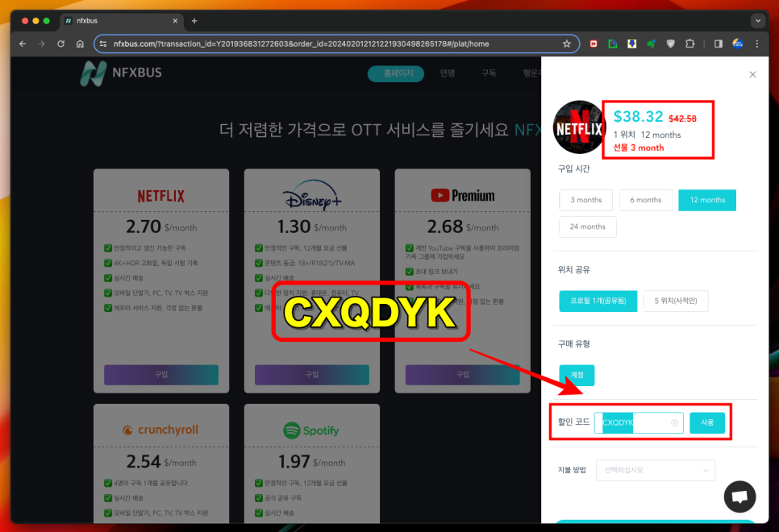Open the 지불 방법 payment dropdown
The height and width of the screenshot is (532, 779).
point(656,471)
